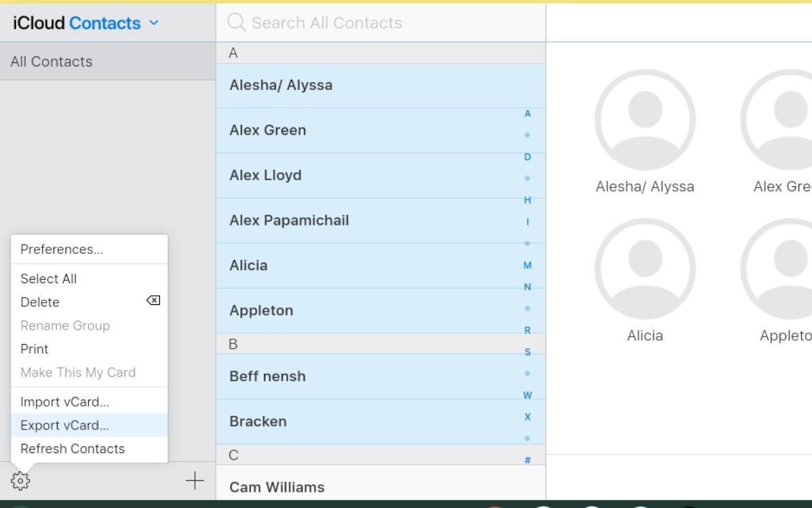Viewport: 812px width, 508px height.
Task: Choose Export vCard from menu
Action: [x=64, y=425]
